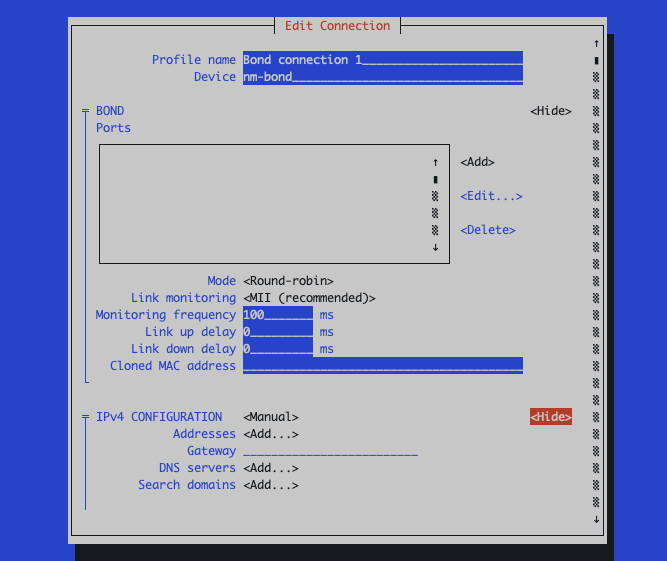The width and height of the screenshot is (667, 561).
Task: Collapse the IPv4 CONFIGURATION tree marker
Action: tap(86, 417)
